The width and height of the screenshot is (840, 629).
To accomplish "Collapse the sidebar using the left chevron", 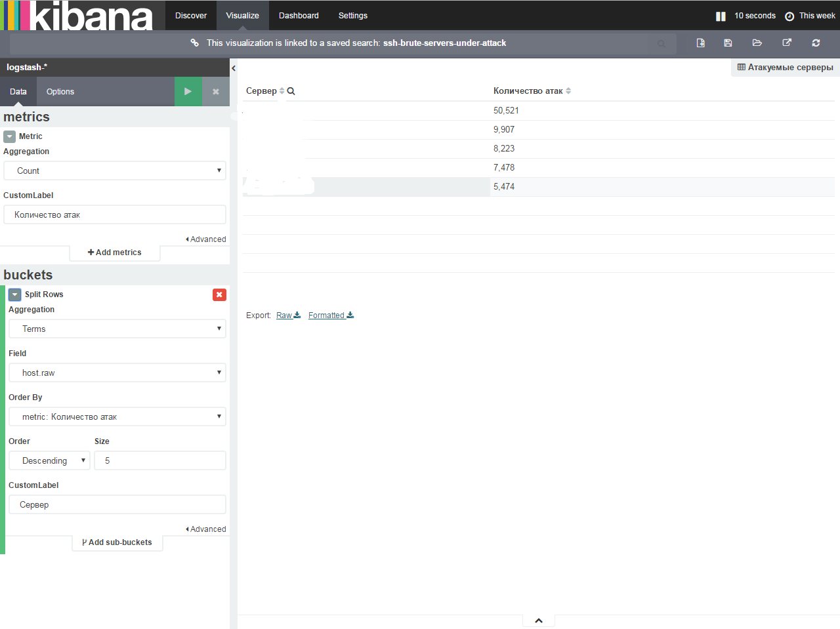I will point(234,68).
